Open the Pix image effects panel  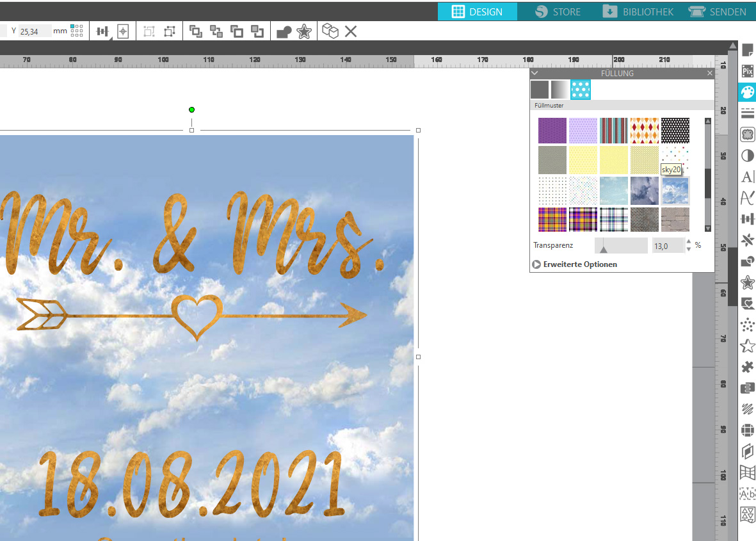click(x=747, y=71)
